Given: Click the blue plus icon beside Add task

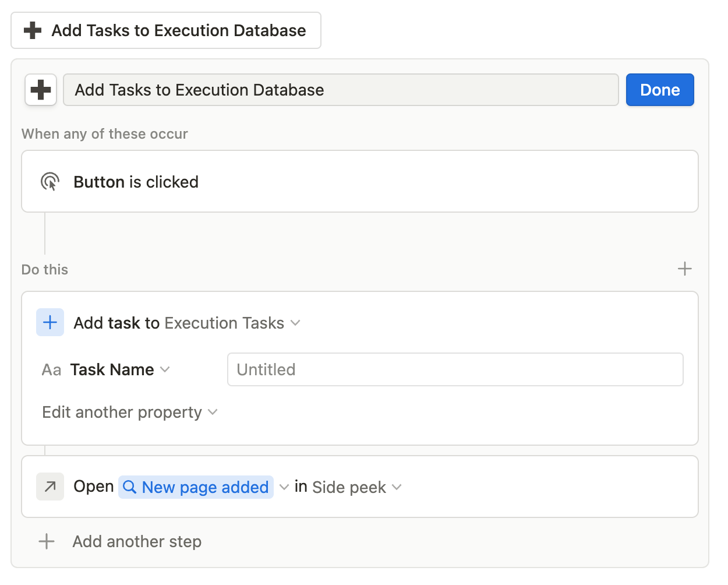Looking at the screenshot, I should pos(50,322).
